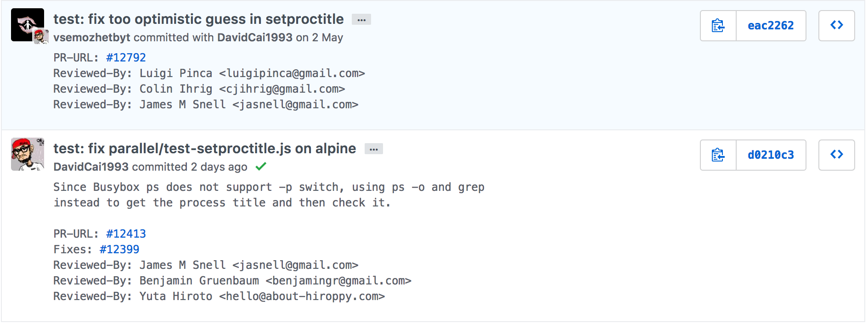Open Fixes issue #12399 link
The height and width of the screenshot is (323, 868).
(119, 250)
